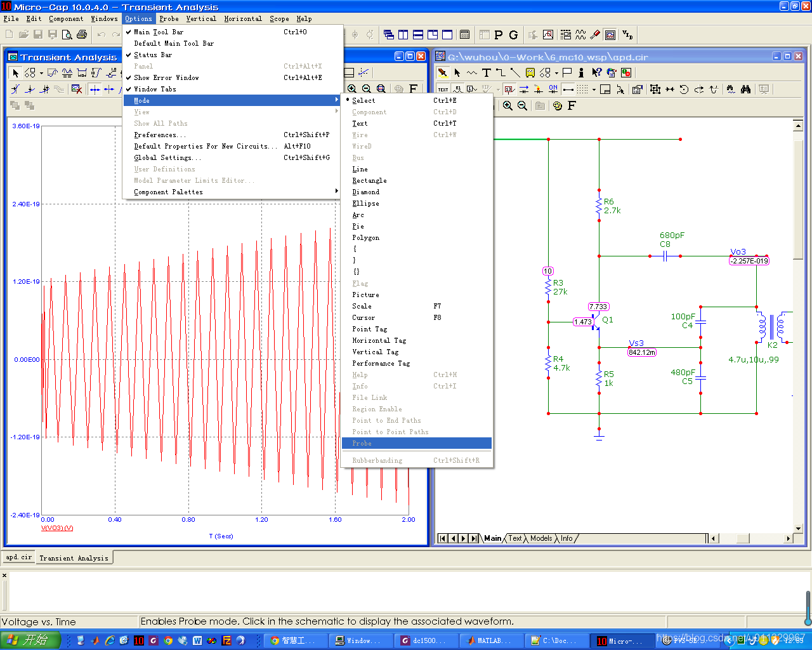Click the red-X image icon in analysis toolbar
The width and height of the screenshot is (812, 650).
pyautogui.click(x=77, y=89)
